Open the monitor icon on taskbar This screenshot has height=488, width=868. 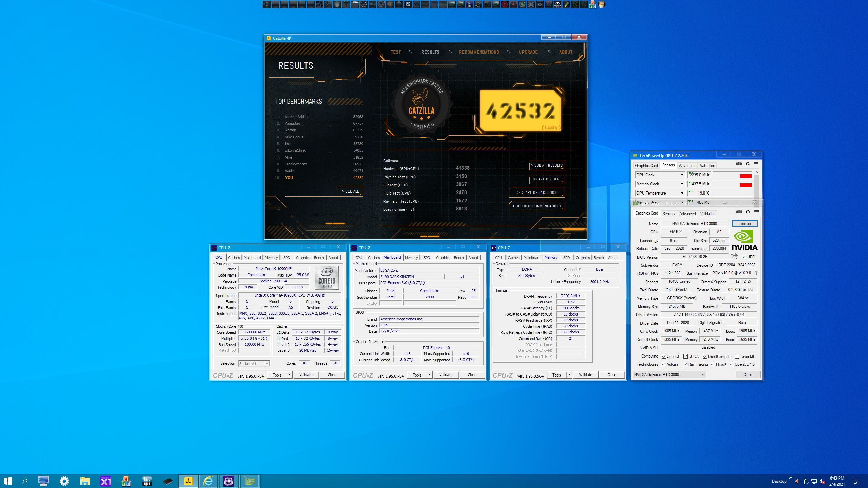(43, 481)
